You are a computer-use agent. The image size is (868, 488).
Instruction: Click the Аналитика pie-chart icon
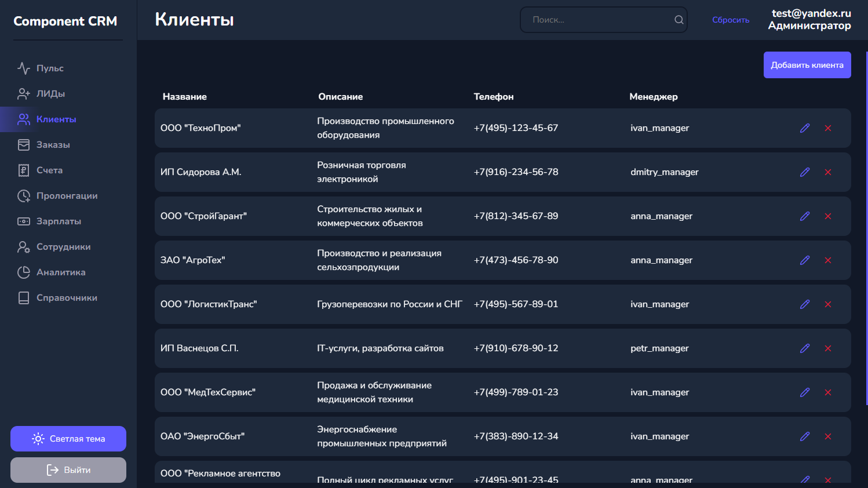tap(24, 272)
